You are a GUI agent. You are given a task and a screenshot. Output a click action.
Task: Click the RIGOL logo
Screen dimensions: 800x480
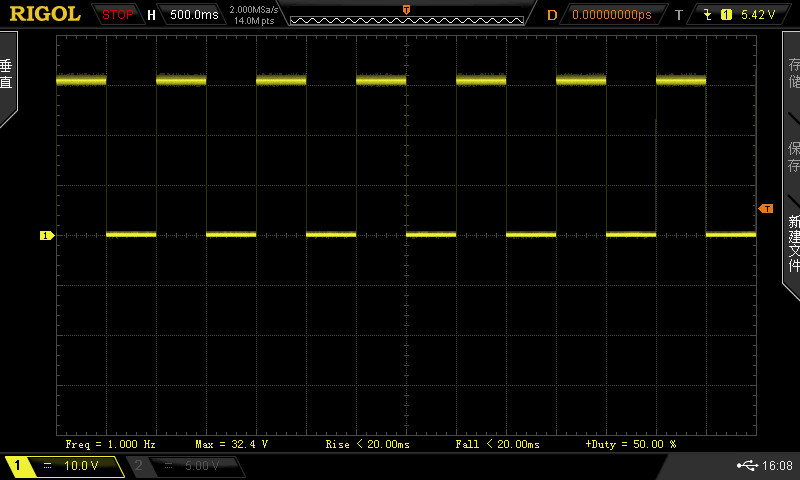point(45,14)
